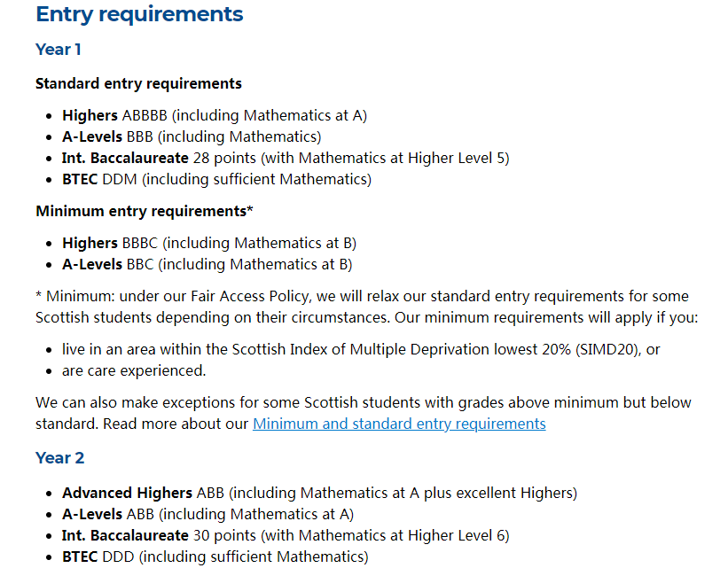This screenshot has height=568, width=728.
Task: Click the Int. Baccalaureate 30 points item
Action: tap(285, 535)
